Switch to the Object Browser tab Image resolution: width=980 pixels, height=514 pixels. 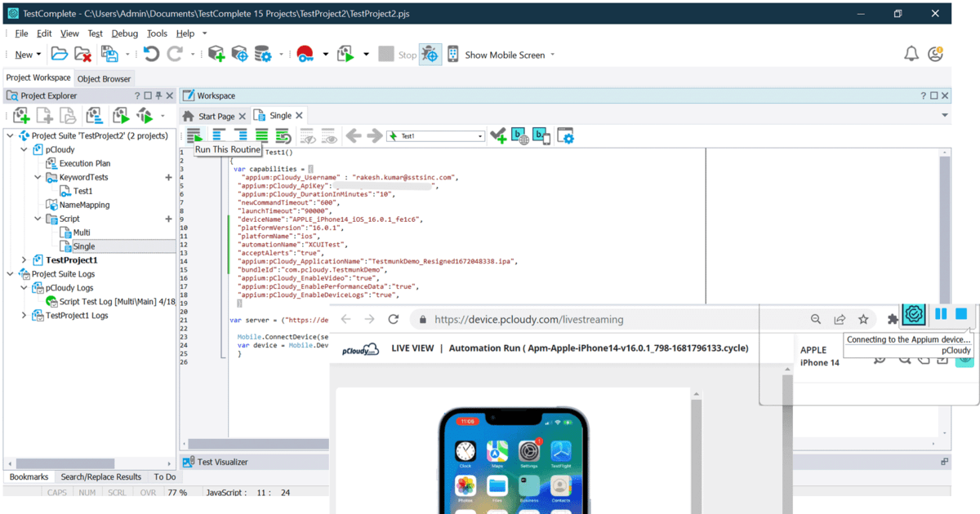[105, 79]
